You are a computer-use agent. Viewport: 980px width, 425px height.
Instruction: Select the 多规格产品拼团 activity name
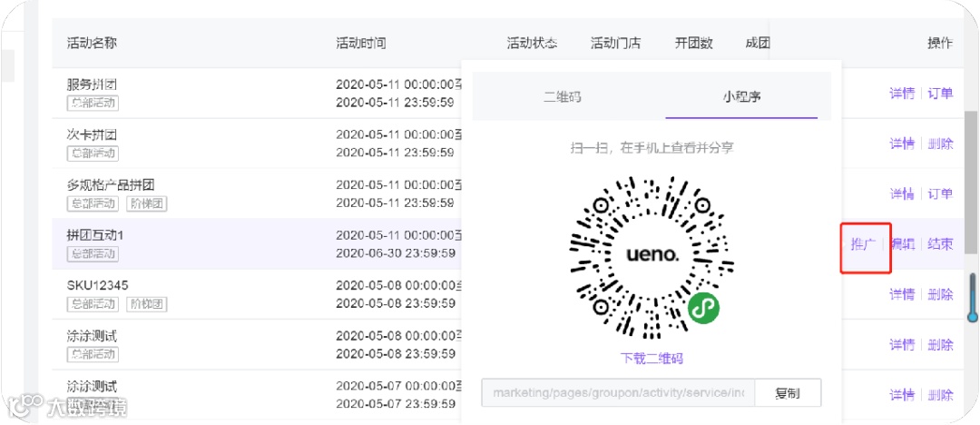pos(111,184)
